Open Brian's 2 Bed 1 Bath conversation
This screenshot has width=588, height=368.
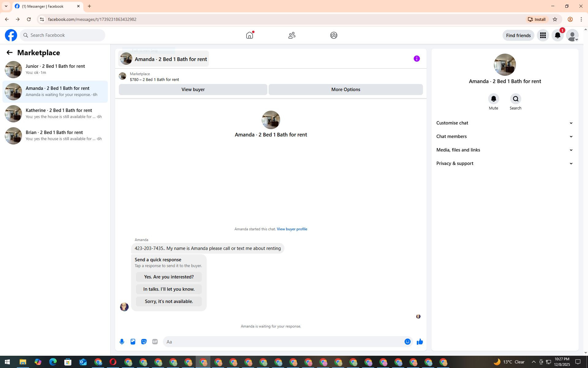tap(55, 136)
